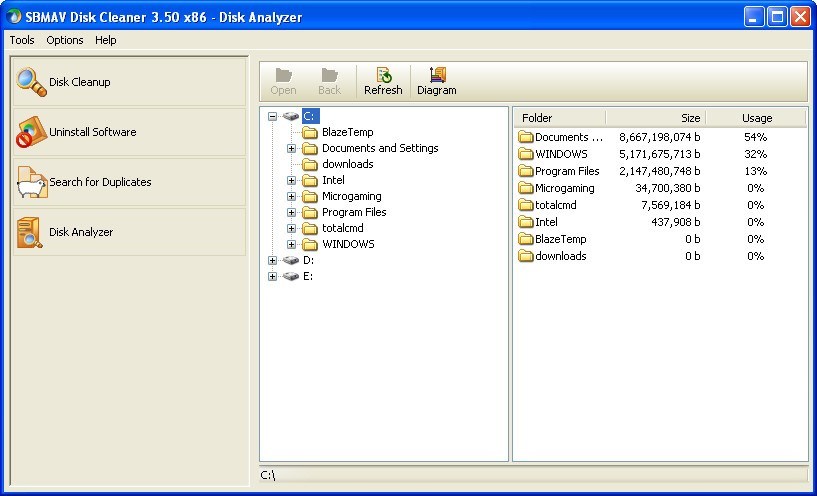Image resolution: width=817 pixels, height=496 pixels.
Task: Click the BlazeTemp folder icon in tree
Action: 310,132
